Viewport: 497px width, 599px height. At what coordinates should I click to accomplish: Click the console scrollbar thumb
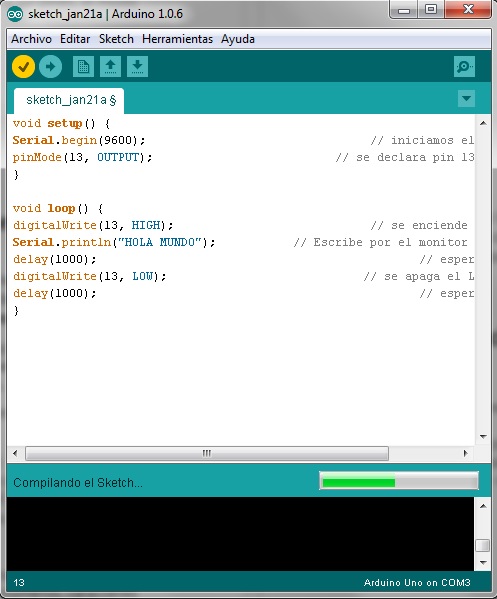click(x=483, y=545)
